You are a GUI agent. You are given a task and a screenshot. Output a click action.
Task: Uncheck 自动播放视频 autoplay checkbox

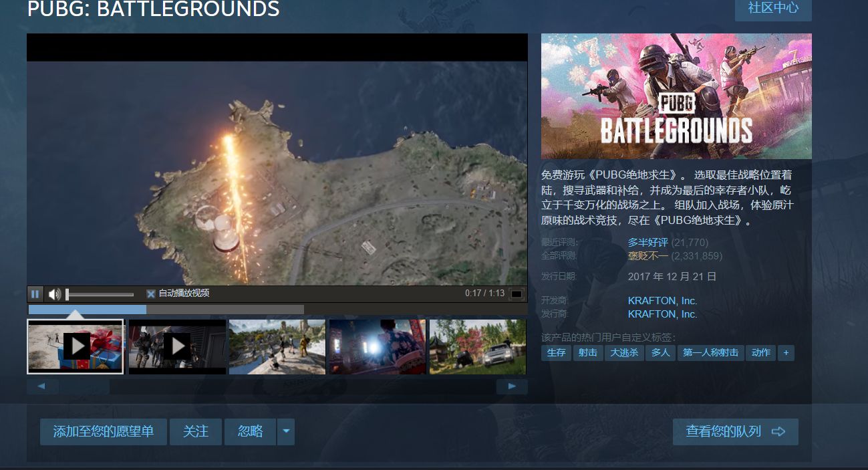(151, 293)
